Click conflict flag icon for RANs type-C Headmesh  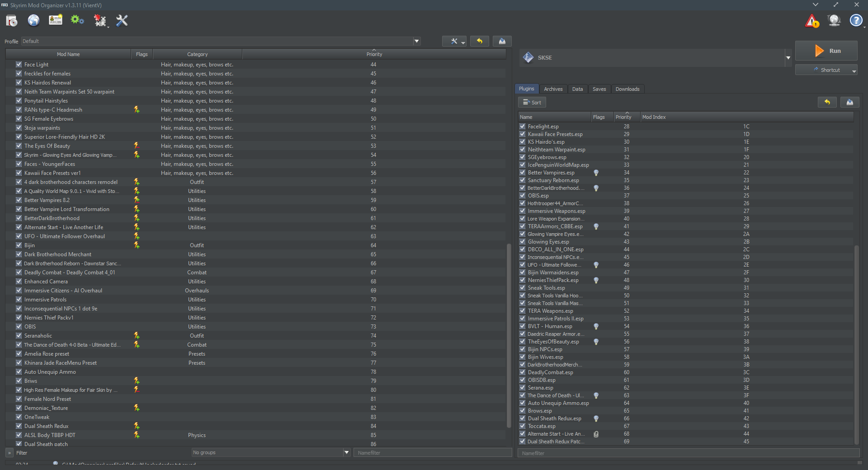point(137,109)
